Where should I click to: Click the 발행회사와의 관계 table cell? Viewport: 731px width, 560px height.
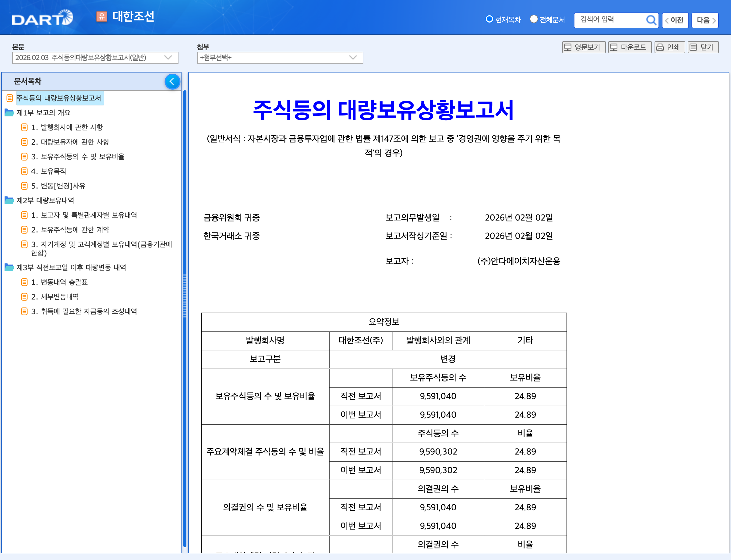click(438, 340)
